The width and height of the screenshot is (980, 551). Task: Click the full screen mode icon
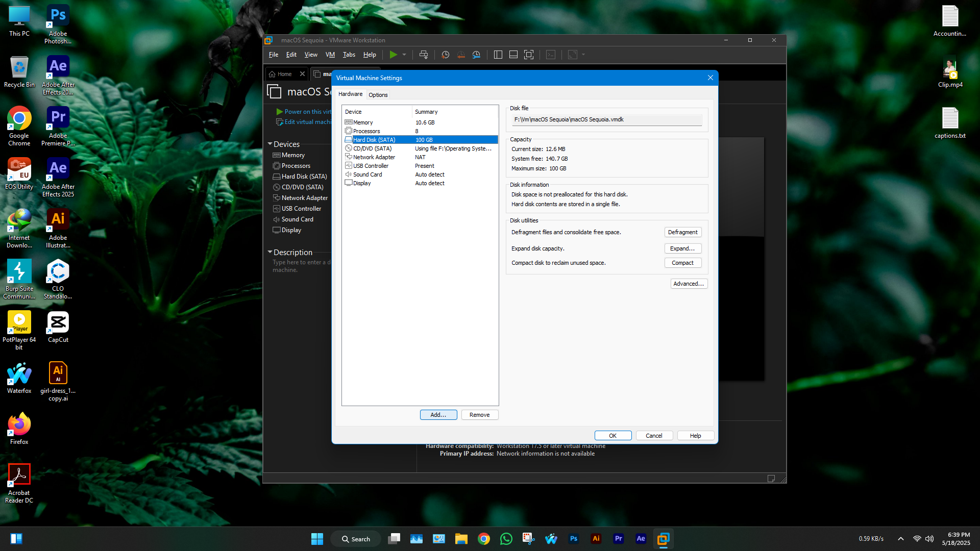pyautogui.click(x=529, y=55)
